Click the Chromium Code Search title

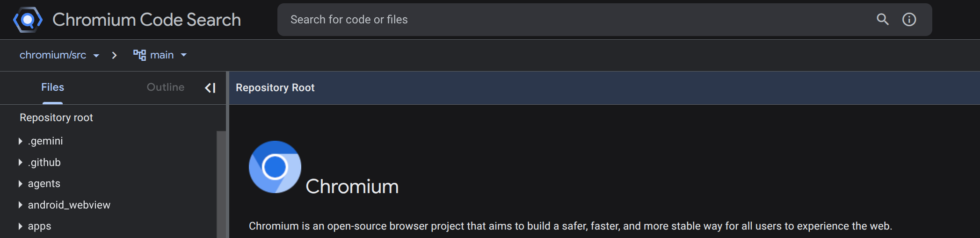[x=146, y=20]
